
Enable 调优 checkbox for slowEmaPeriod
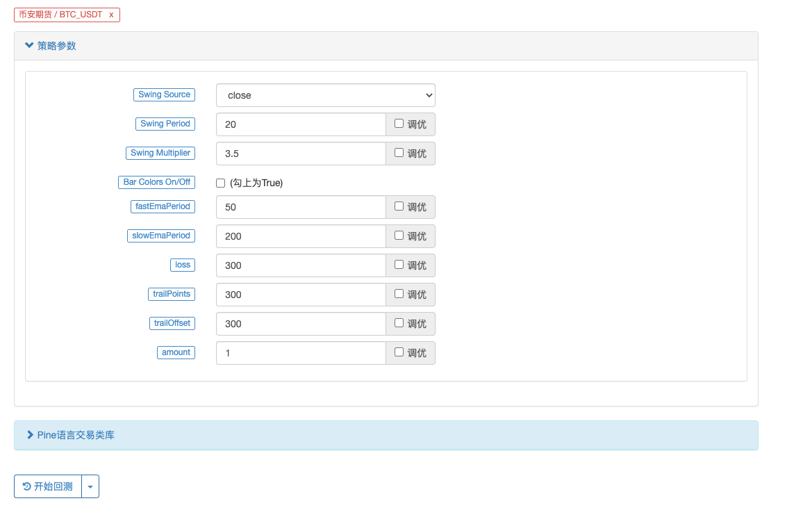pos(399,235)
